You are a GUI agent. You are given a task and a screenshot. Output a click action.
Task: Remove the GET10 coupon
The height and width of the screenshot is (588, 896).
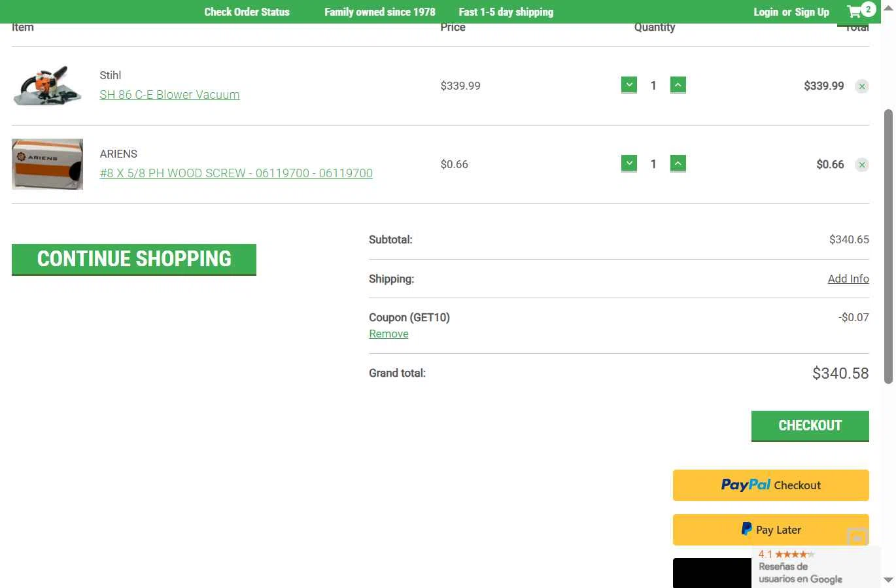coord(388,334)
